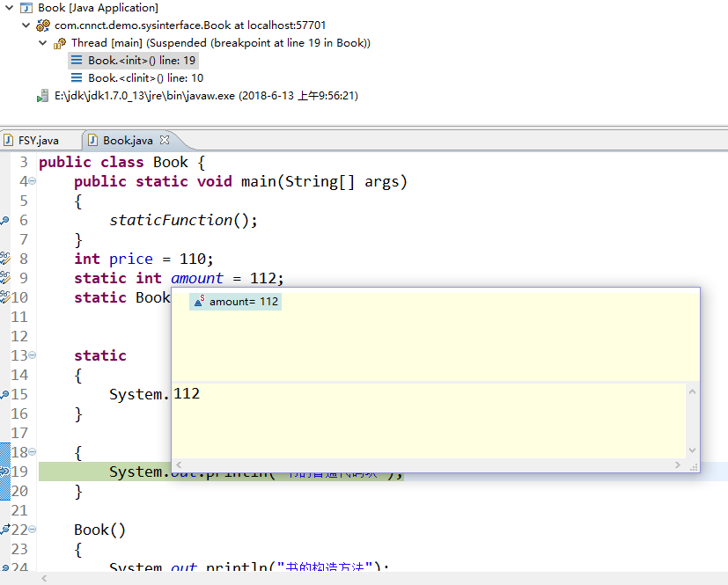Select the amount= 112 variable in popup
The height and width of the screenshot is (585, 728).
(x=236, y=302)
